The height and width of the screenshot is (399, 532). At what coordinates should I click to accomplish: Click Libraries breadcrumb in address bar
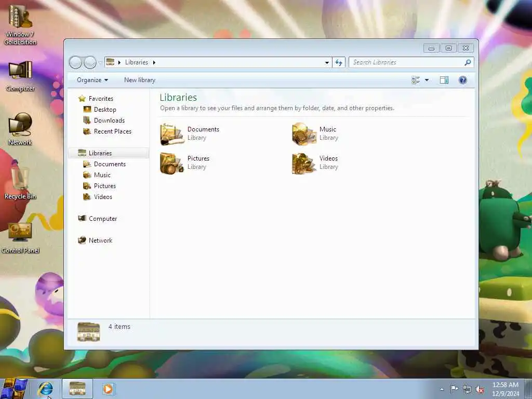click(x=137, y=62)
